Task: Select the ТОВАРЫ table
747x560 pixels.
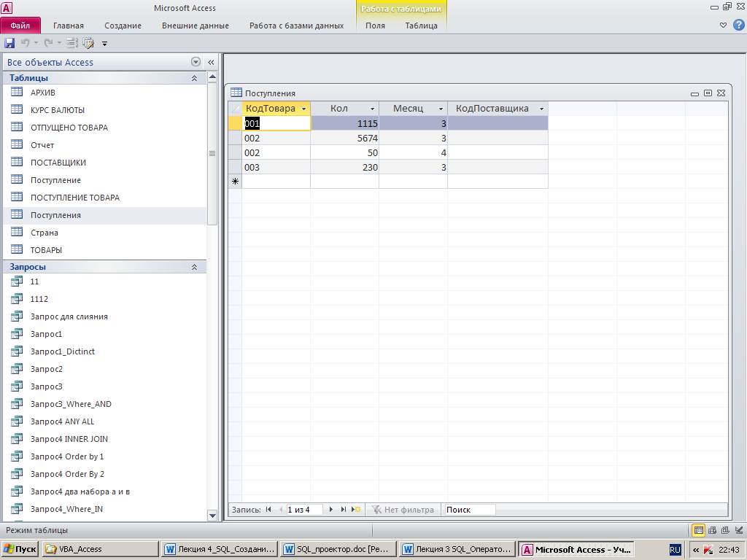Action: click(x=46, y=250)
